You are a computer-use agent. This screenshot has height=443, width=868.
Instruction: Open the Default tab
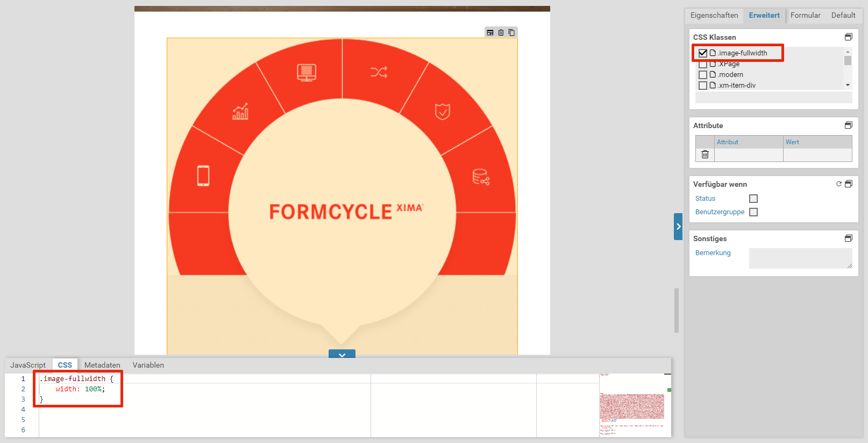click(843, 15)
